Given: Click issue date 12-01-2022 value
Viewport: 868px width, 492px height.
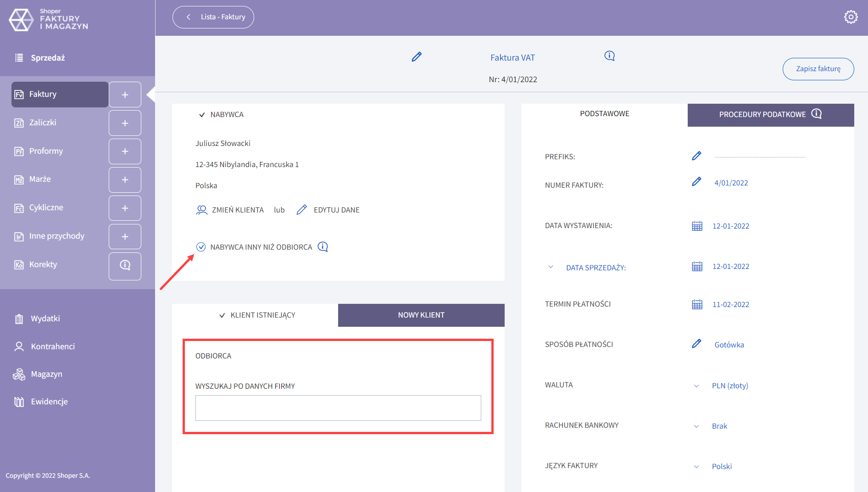Looking at the screenshot, I should pyautogui.click(x=731, y=226).
